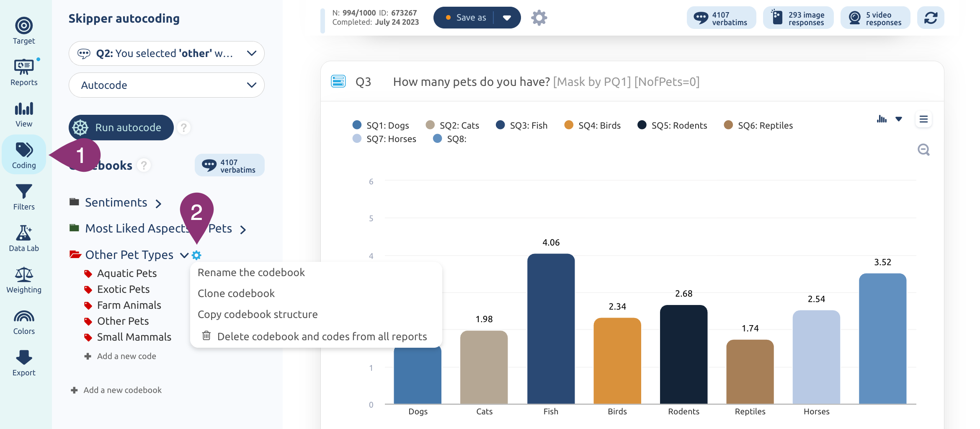
Task: Open the Autocode mode dropdown
Action: [167, 85]
